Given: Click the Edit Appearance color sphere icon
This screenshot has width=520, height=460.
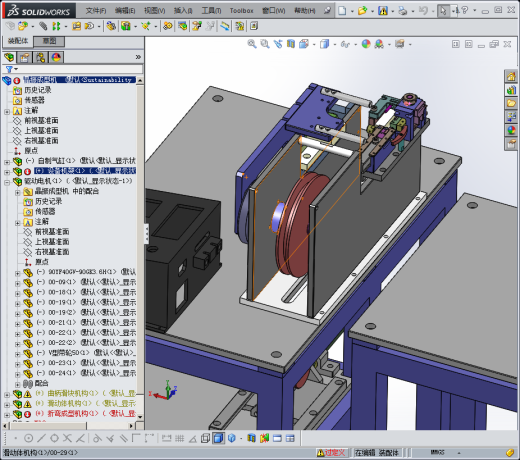Looking at the screenshot, I should pyautogui.click(x=366, y=44).
